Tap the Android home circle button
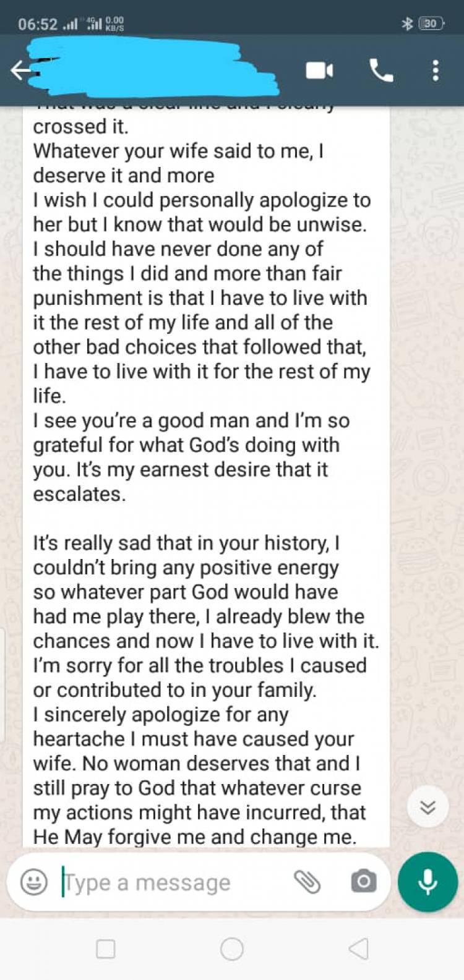 click(x=232, y=949)
